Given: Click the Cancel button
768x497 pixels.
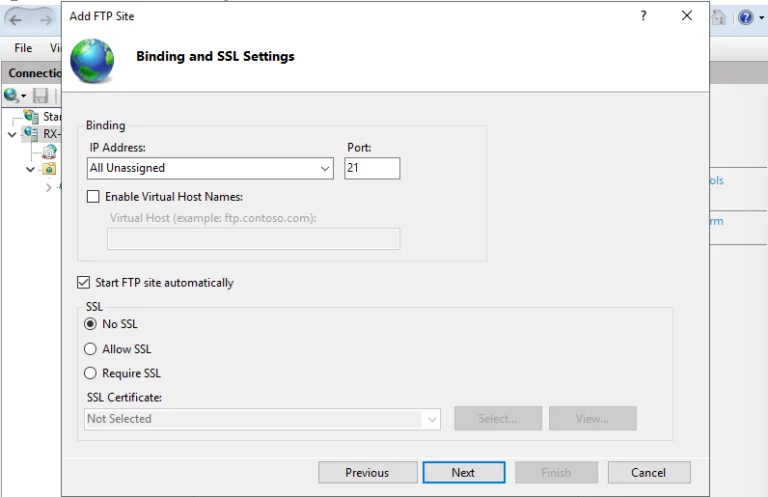Looking at the screenshot, I should 648,473.
